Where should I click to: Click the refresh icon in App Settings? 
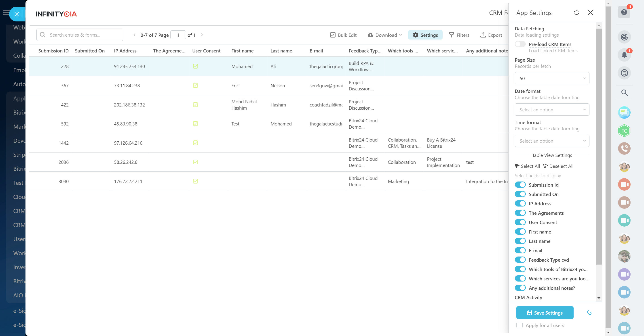pyautogui.click(x=576, y=13)
